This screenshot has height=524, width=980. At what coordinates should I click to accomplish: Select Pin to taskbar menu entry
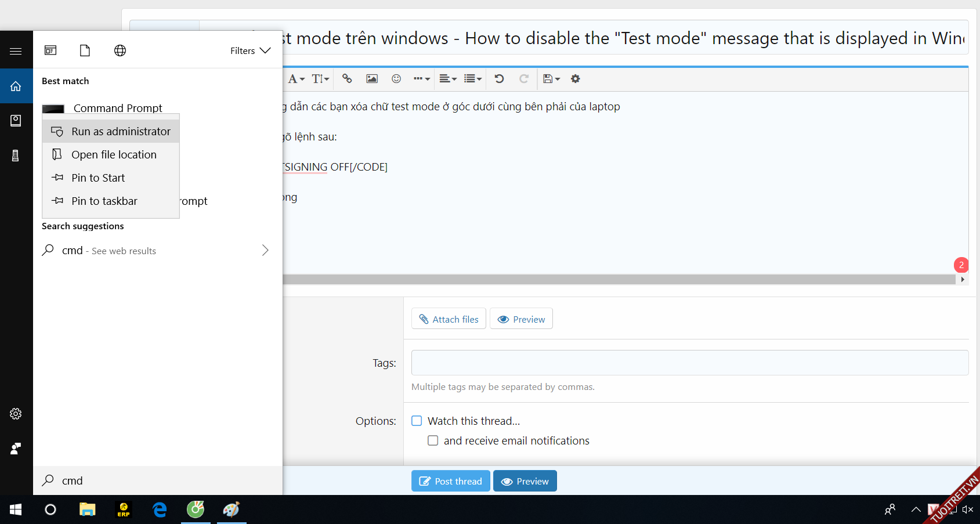tap(104, 201)
